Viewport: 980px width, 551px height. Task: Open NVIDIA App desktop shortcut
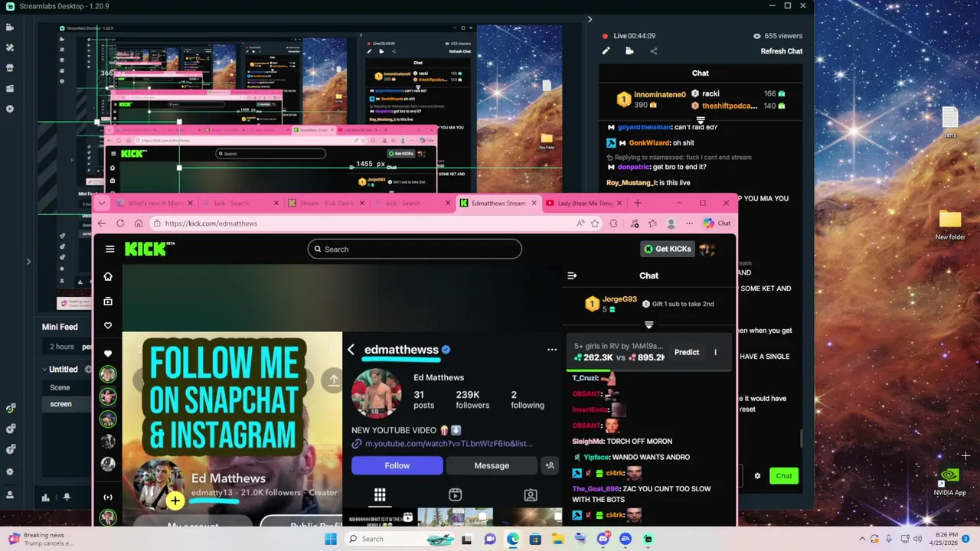949,482
